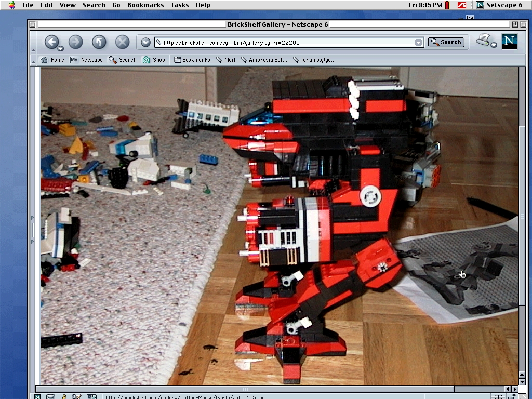Click the horizontal scrollbar left arrow
This screenshot has height=399, width=532.
point(508,389)
